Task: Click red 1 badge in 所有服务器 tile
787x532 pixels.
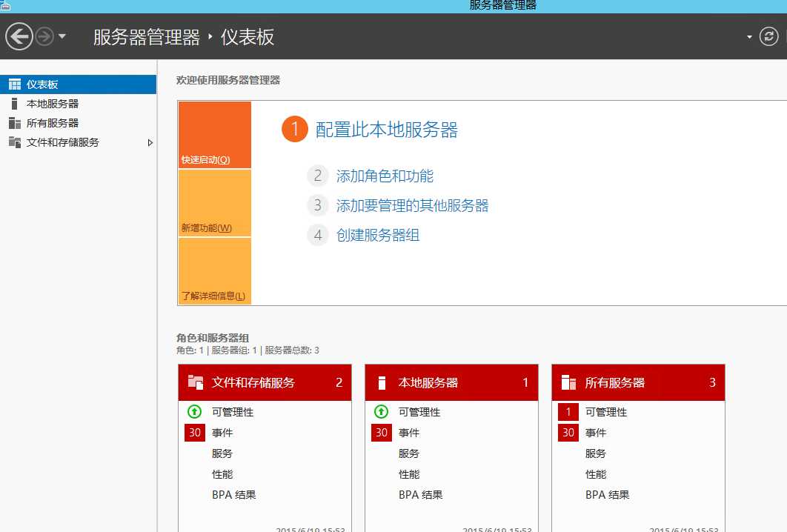Action: pos(568,412)
